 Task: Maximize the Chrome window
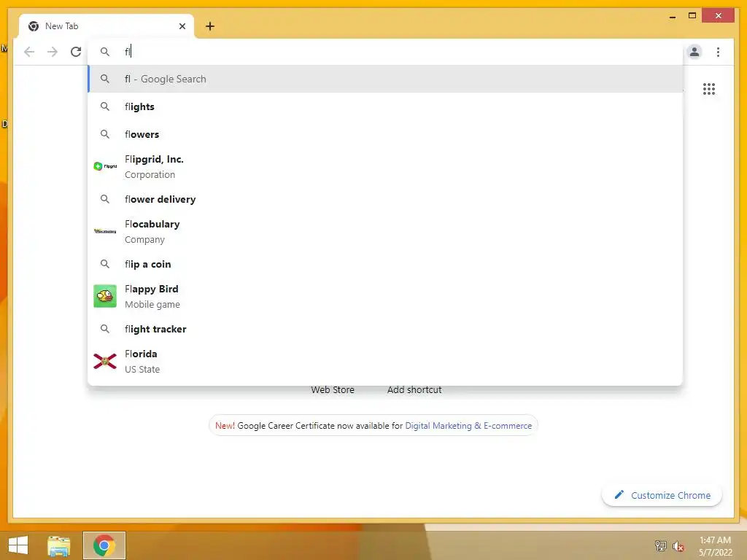(x=692, y=16)
